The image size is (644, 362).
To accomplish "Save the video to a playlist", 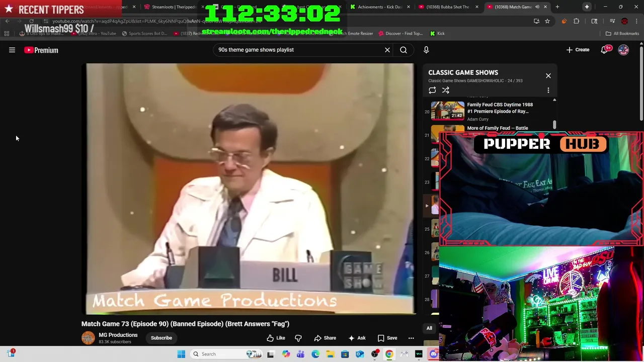I will [x=387, y=338].
